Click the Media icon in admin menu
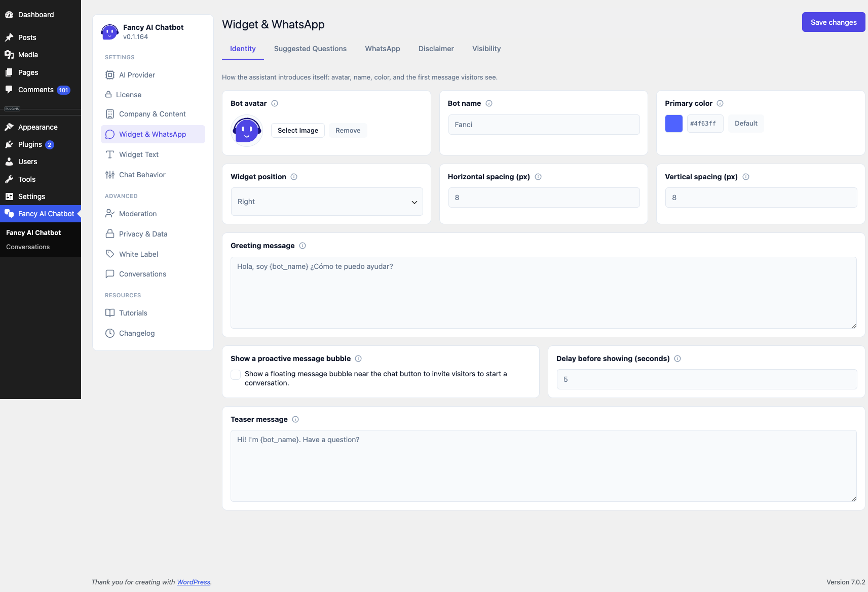 tap(9, 55)
